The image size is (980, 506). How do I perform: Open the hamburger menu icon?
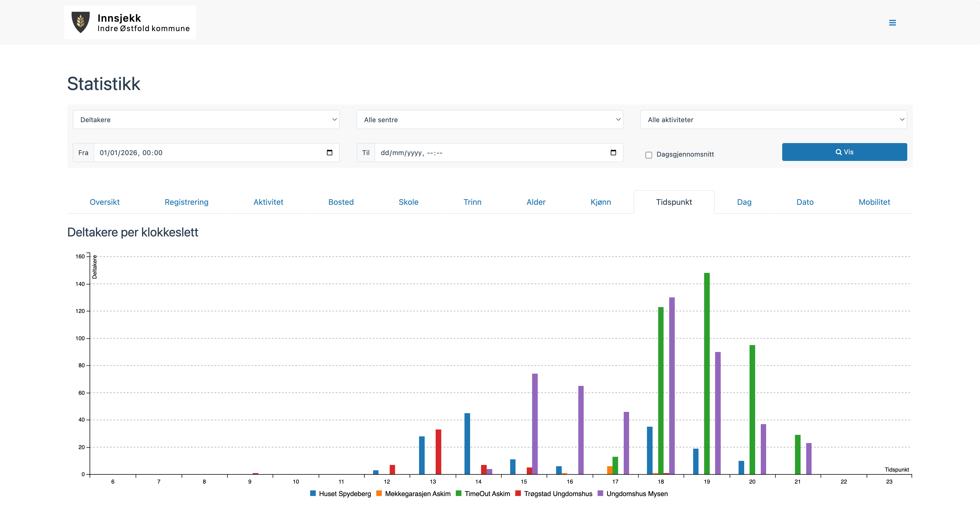(892, 23)
